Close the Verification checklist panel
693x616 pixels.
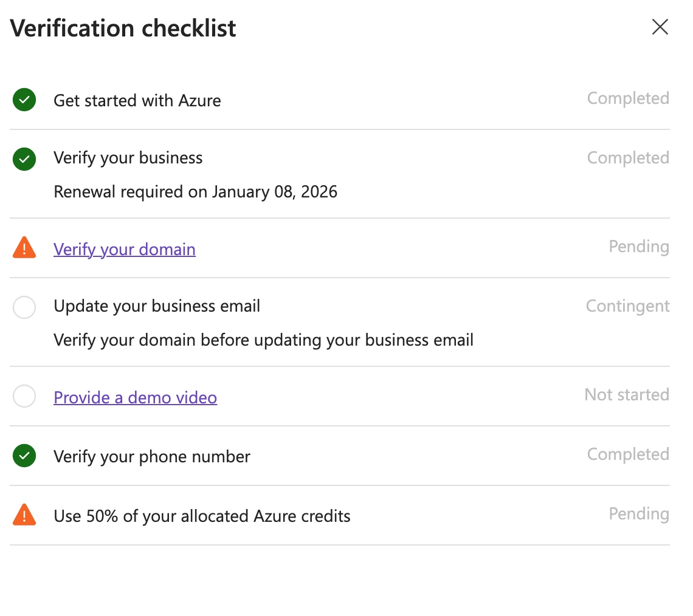pyautogui.click(x=660, y=27)
